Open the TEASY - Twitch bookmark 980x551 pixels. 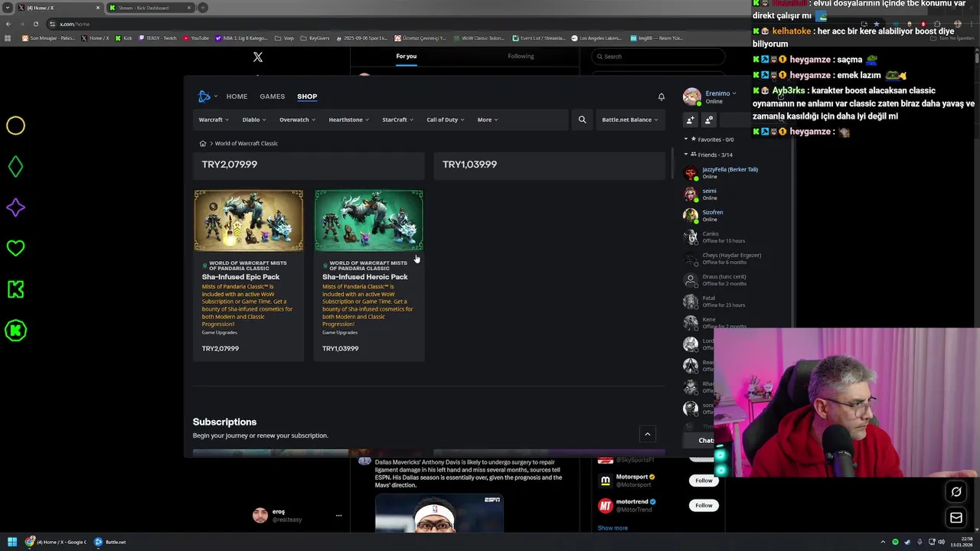[x=158, y=38]
